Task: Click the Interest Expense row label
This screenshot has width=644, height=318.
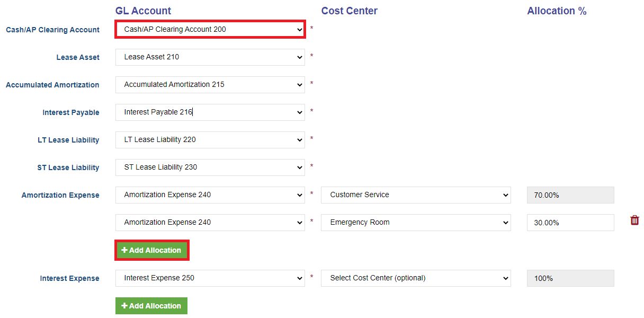Action: (x=69, y=278)
